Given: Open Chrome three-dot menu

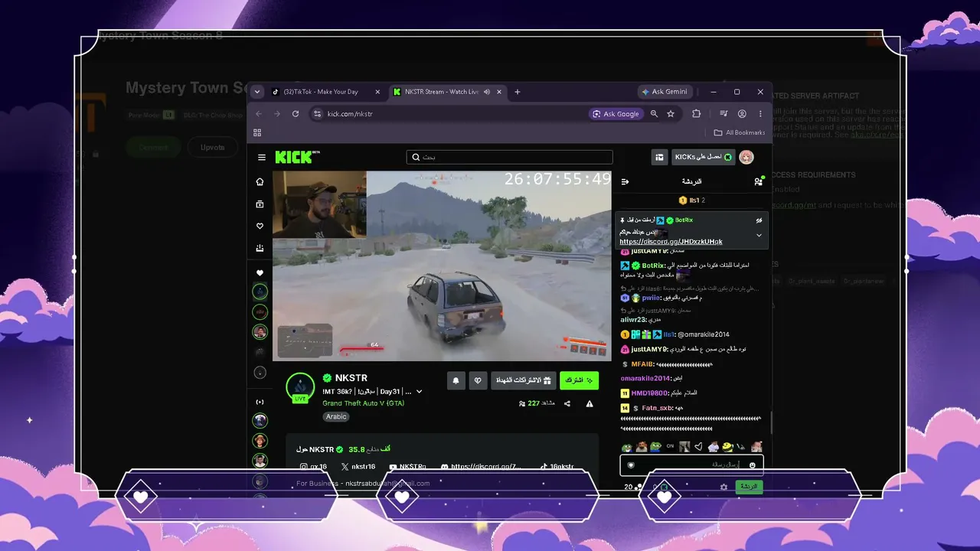Looking at the screenshot, I should tap(760, 114).
